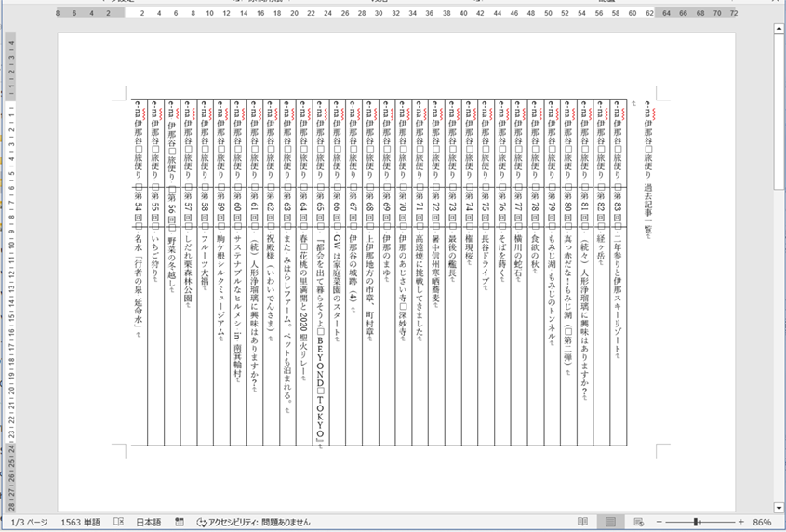786x532 pixels.
Task: Click the vertical scrollbar up arrow
Action: point(779,28)
